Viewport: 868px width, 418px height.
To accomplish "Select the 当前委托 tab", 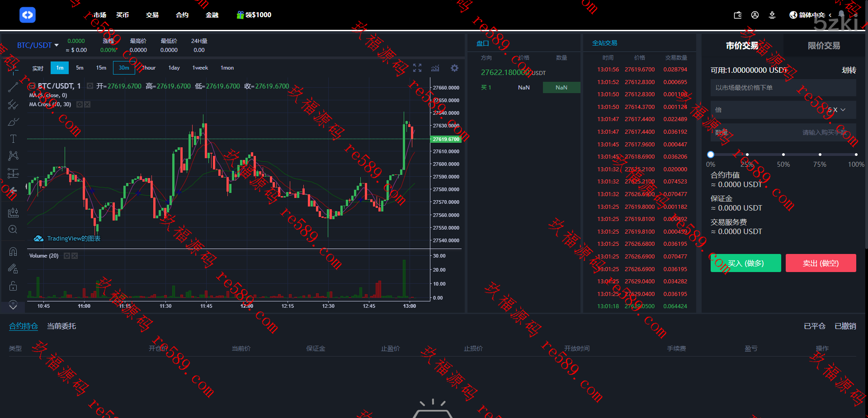I will point(61,326).
